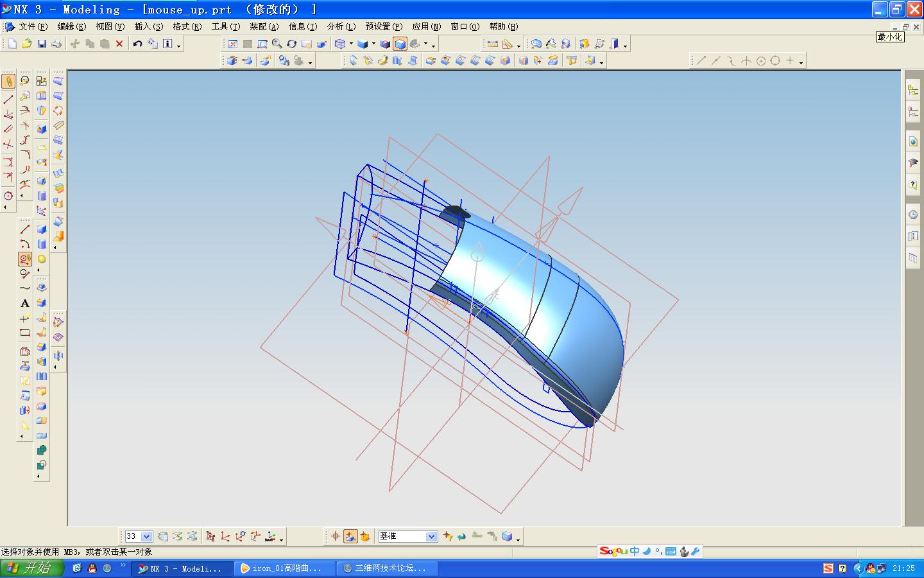Save the part with the floppy disk icon
Viewport: 924px width, 578px height.
point(42,44)
